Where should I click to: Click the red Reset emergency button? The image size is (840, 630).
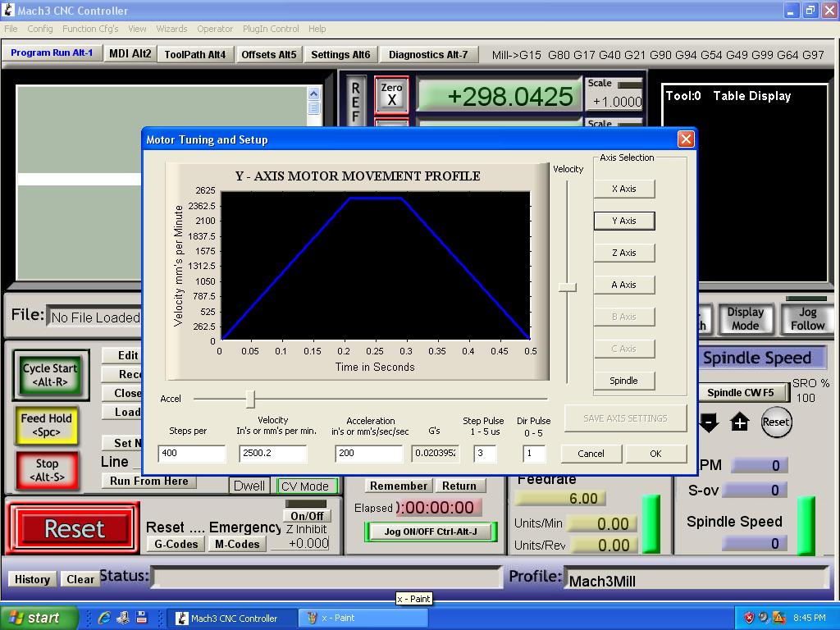74,529
